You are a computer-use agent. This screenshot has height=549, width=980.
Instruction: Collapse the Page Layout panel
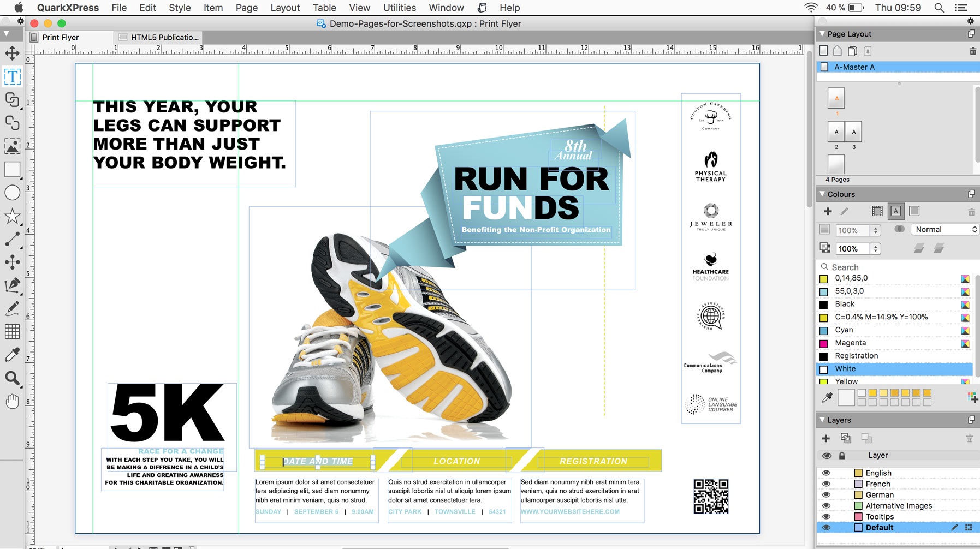pyautogui.click(x=822, y=34)
